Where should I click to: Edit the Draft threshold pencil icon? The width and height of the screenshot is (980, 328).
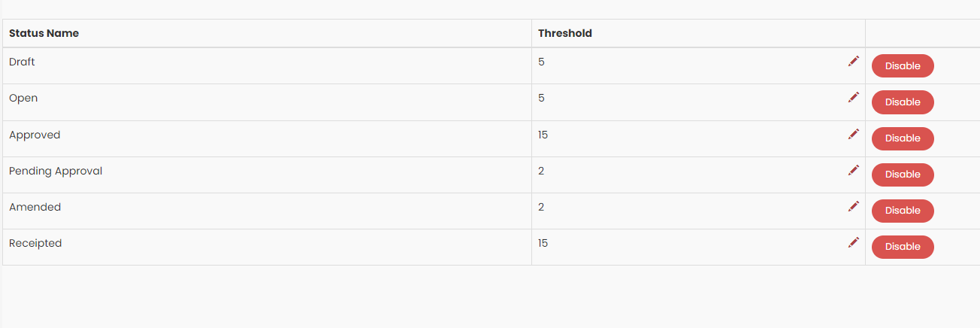click(853, 61)
